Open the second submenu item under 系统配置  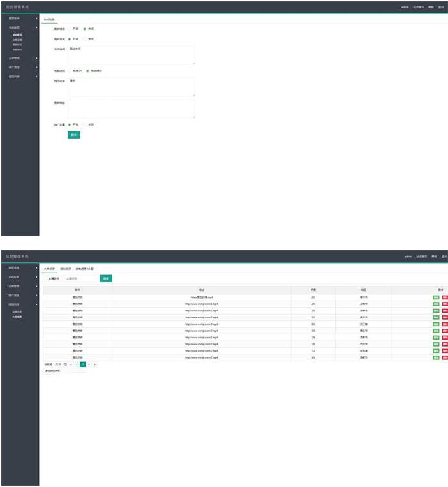[17, 40]
